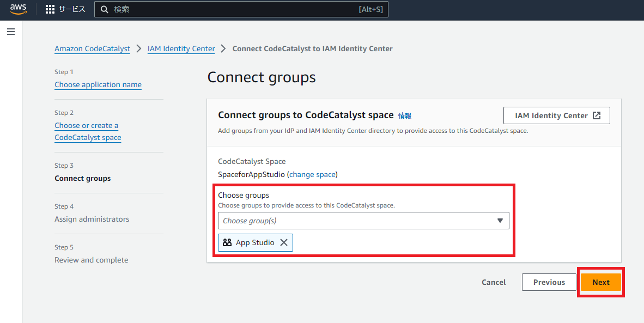Open the Amazon CodeCatalyst breadcrumb

pyautogui.click(x=93, y=49)
